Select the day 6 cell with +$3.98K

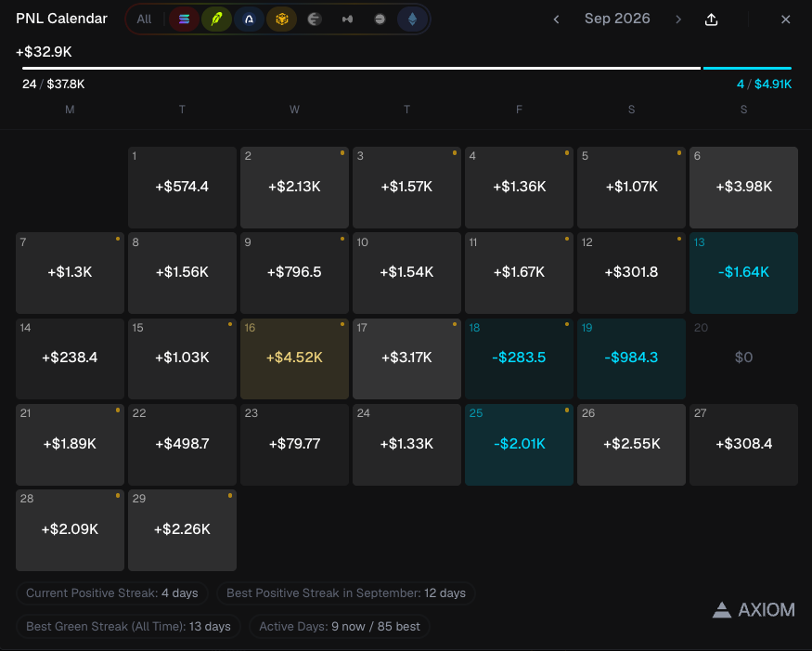pos(743,187)
